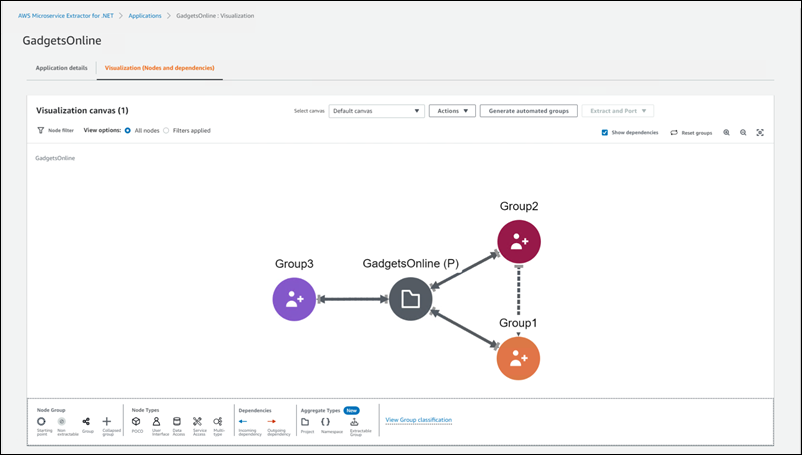The width and height of the screenshot is (802, 455).
Task: Click the Group3 label text
Action: pyautogui.click(x=294, y=264)
